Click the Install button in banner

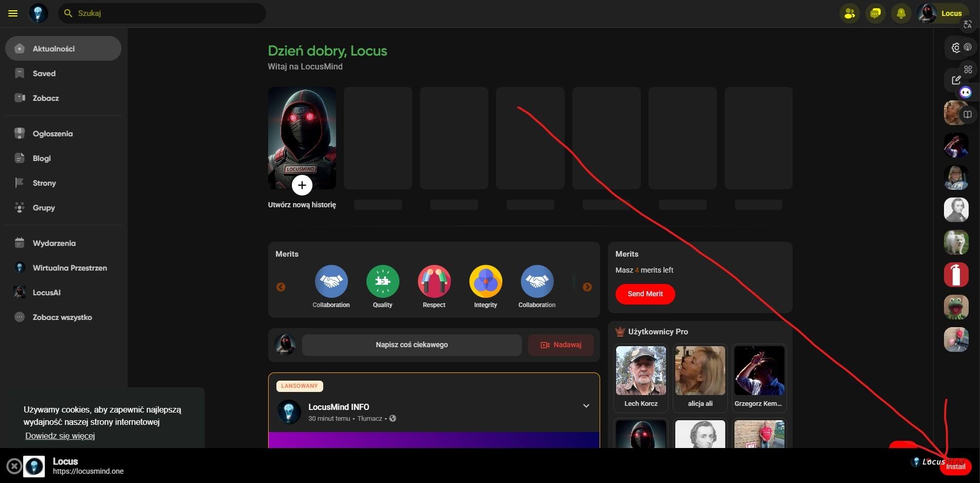click(x=955, y=467)
